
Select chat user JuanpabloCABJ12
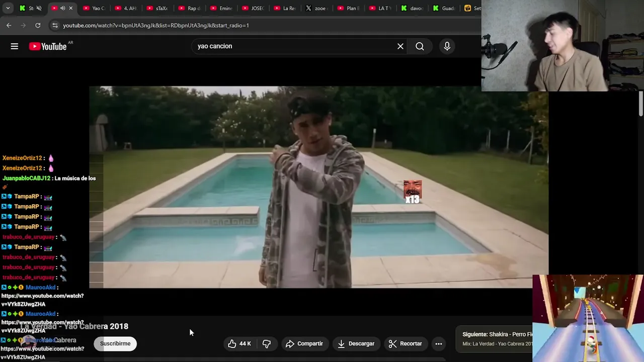pyautogui.click(x=27, y=178)
